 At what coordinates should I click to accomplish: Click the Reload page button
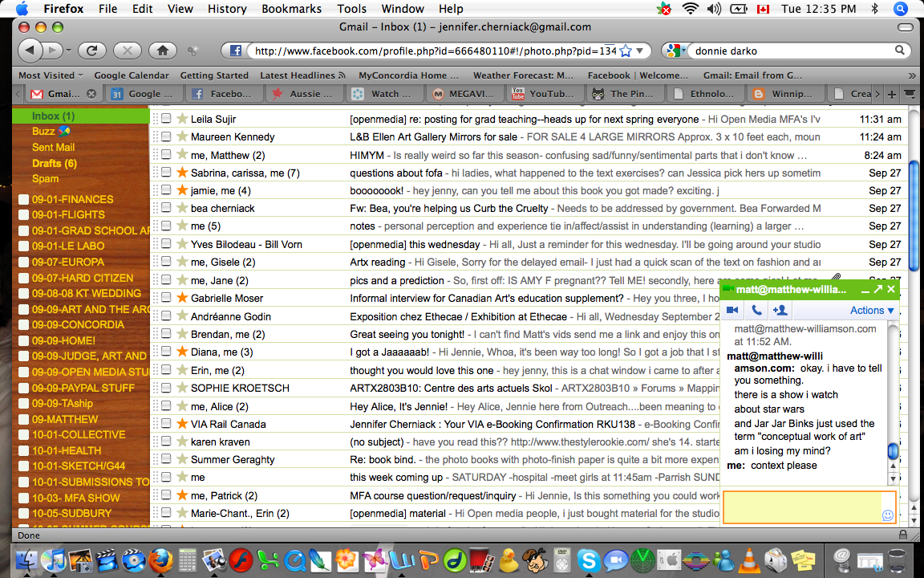coord(92,51)
